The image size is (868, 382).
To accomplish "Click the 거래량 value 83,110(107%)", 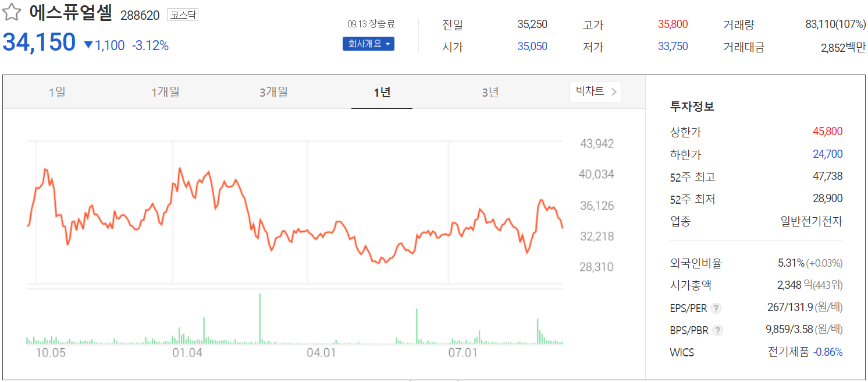I will click(x=835, y=24).
